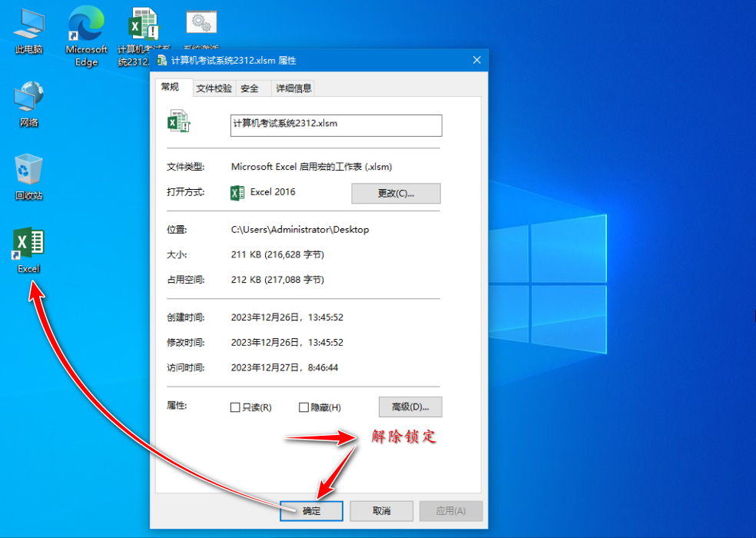The image size is (756, 538).
Task: Click the large xlsm file icon beside filename
Action: tap(179, 121)
